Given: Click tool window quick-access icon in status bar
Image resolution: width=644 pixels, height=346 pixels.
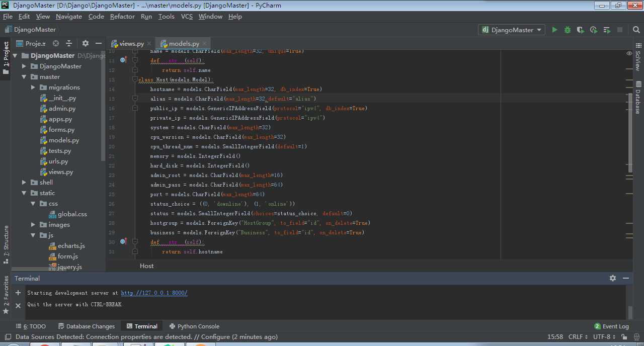Looking at the screenshot, I should (8, 337).
